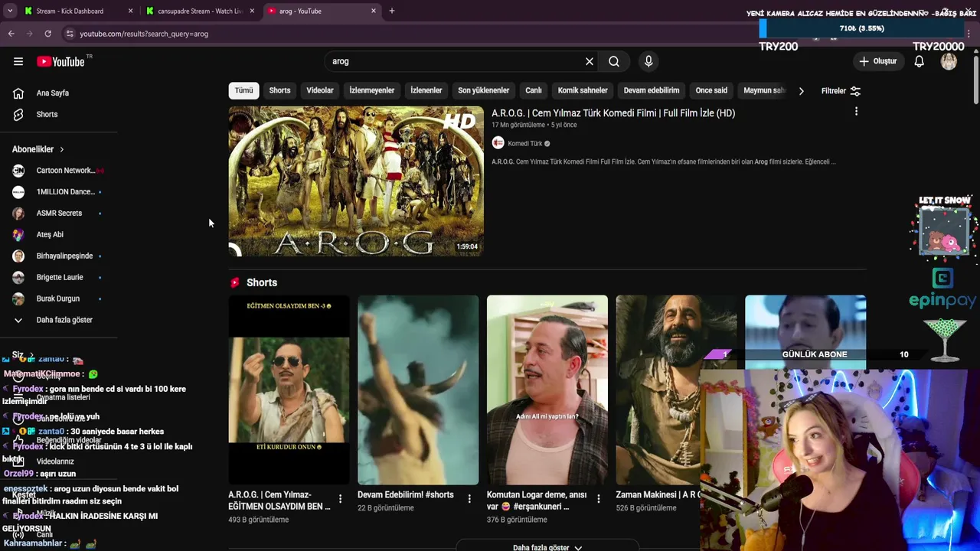Open the options menu for the Komutan Logar short
The image size is (980, 551).
(599, 499)
